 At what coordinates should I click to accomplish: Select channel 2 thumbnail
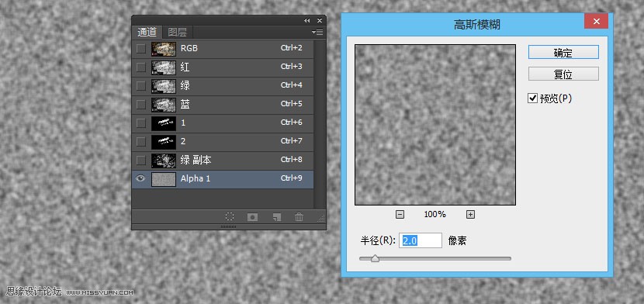tap(164, 142)
